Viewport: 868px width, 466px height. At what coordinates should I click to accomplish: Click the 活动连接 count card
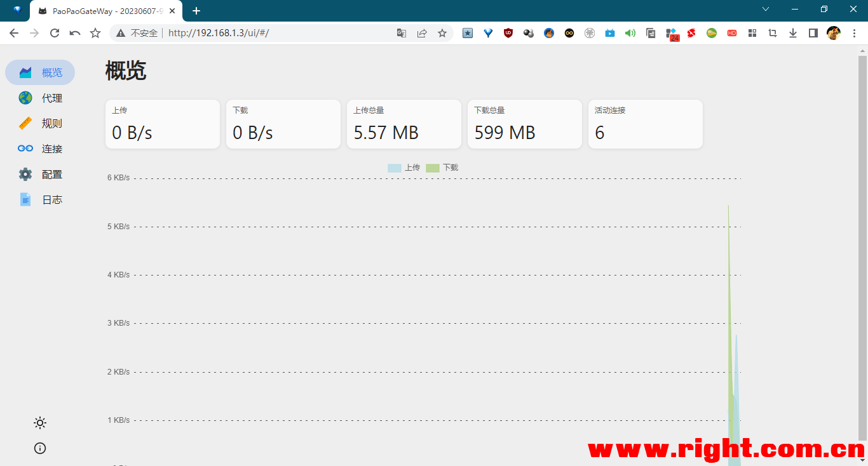click(x=646, y=124)
